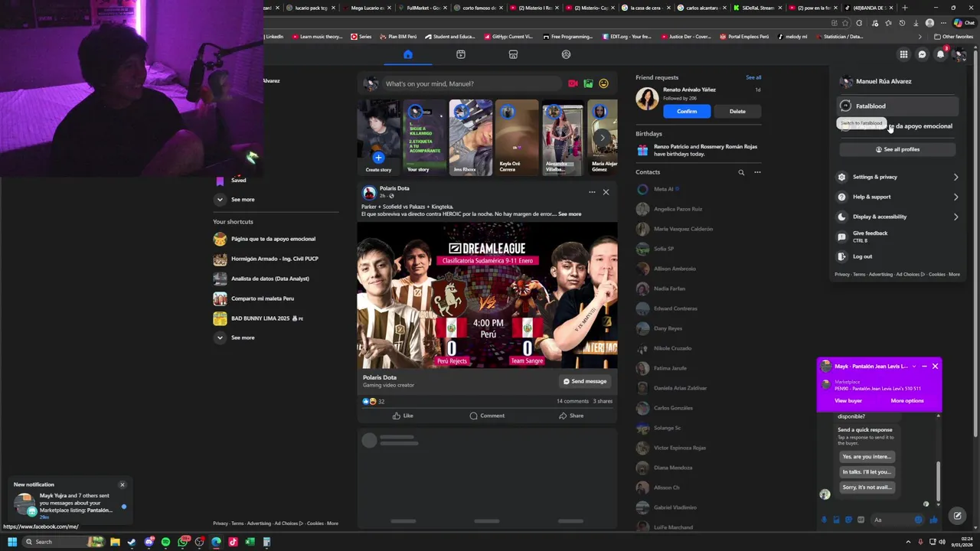This screenshot has width=980, height=551.
Task: Open Manuel Rúa Alvarez profile entry
Action: (898, 81)
